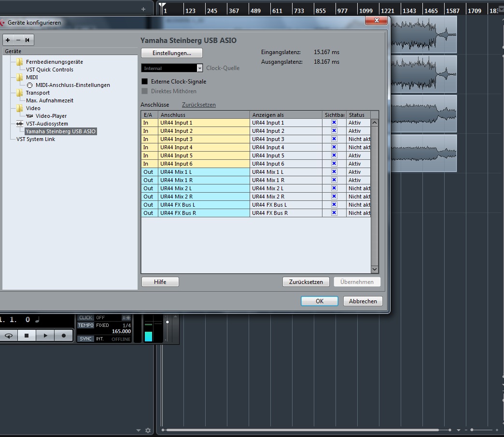The image size is (504, 437).
Task: Click the ruler at bar 611
Action: 277,11
